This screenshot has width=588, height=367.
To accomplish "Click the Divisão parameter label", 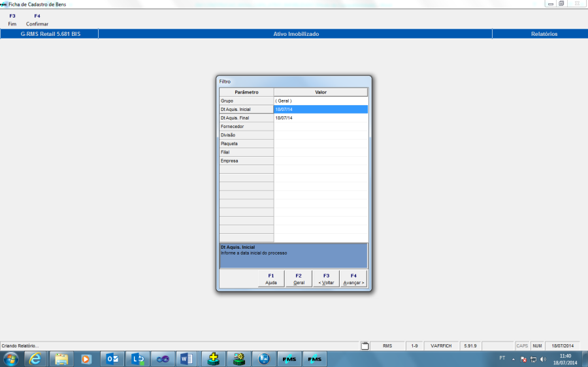I will click(246, 135).
